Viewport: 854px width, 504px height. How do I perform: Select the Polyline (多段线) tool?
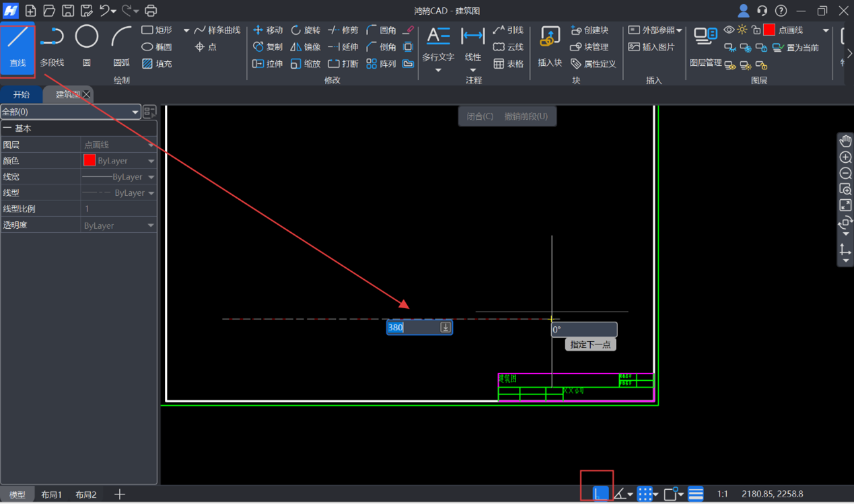coord(52,46)
